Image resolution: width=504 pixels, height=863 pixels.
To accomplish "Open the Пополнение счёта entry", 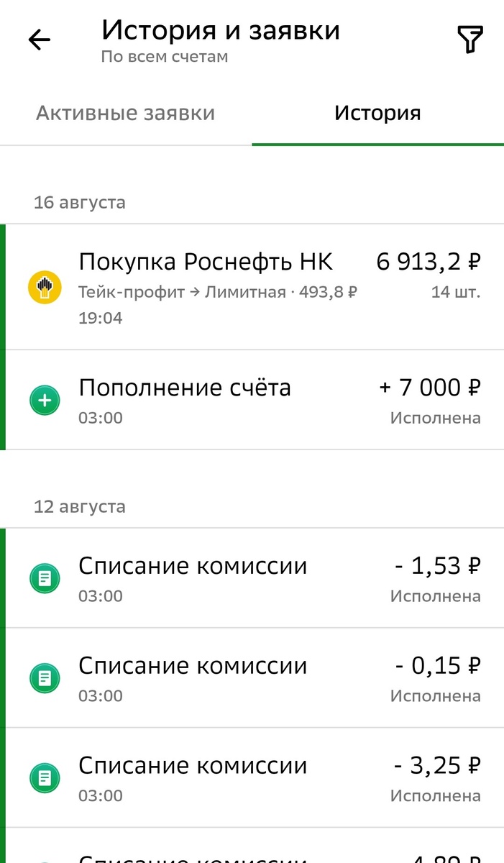I will tap(185, 387).
